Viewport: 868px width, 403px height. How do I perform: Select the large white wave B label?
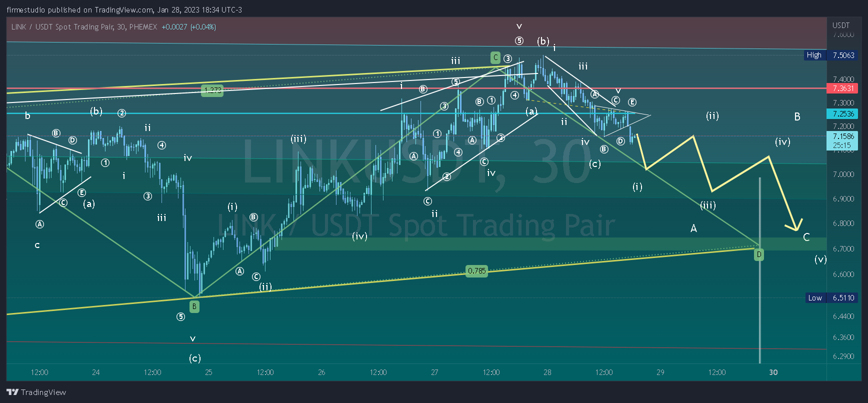pyautogui.click(x=797, y=116)
